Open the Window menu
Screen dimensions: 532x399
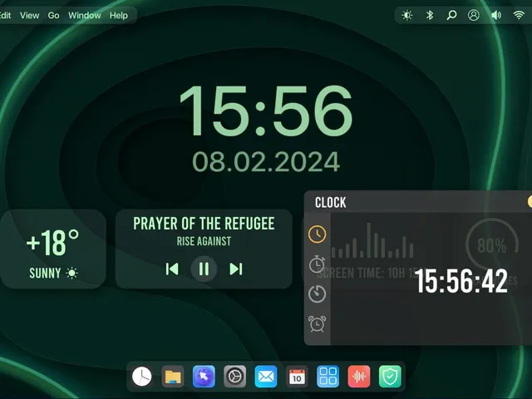85,16
